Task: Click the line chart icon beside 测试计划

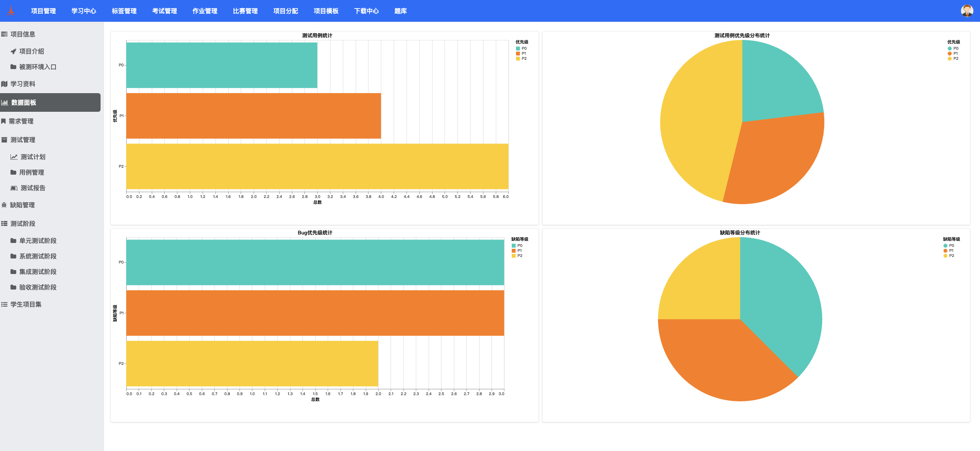Action: pyautogui.click(x=14, y=157)
